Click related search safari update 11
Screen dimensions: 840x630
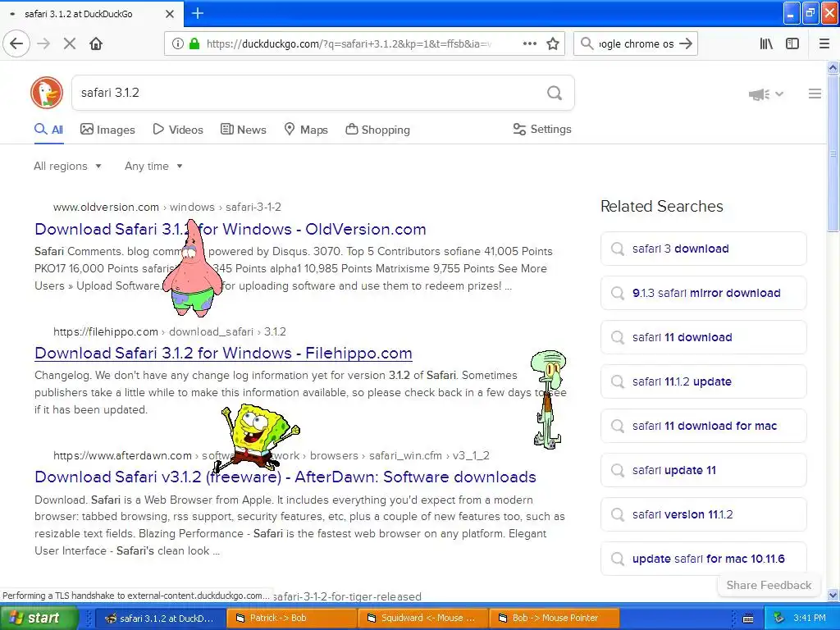pos(703,470)
